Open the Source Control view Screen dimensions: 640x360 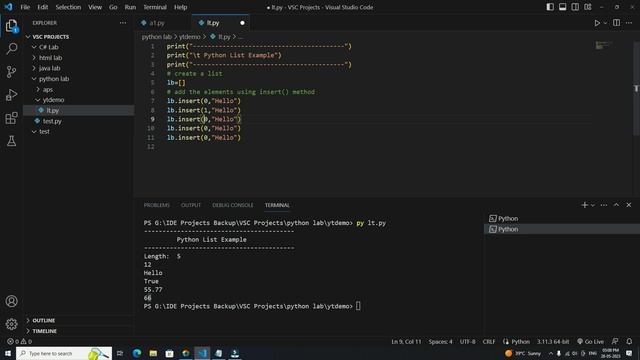[11, 72]
